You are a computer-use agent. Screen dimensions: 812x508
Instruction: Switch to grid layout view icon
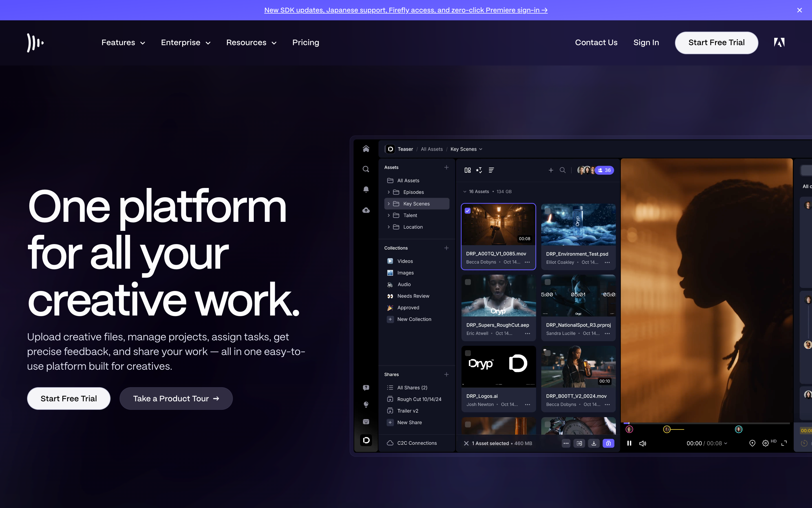click(x=467, y=170)
